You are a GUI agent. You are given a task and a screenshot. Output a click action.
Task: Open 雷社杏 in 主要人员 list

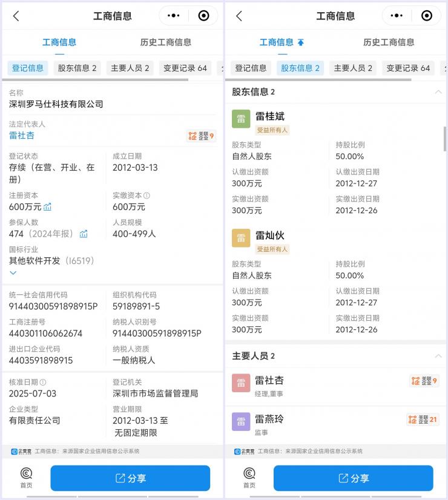269,380
